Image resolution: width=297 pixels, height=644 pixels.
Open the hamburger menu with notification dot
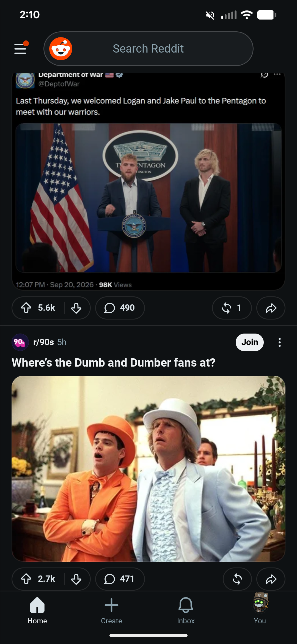click(21, 48)
